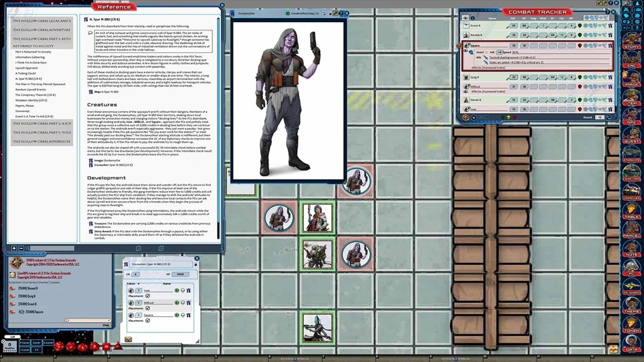Screen dimensions: 644x362
Task: Click the S-Cover modifier button
Action: point(48,342)
